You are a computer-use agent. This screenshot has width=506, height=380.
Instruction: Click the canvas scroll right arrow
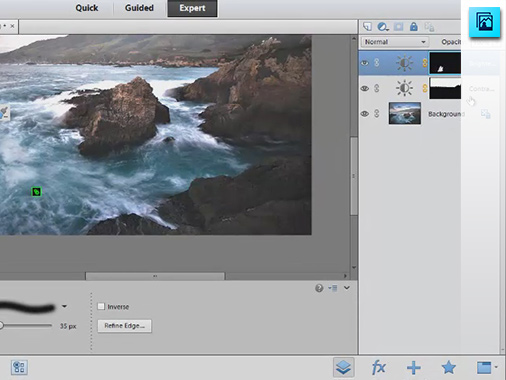tap(345, 276)
